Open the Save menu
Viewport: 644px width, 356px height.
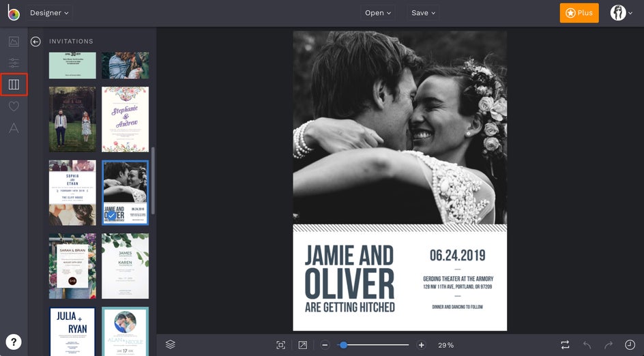click(423, 13)
